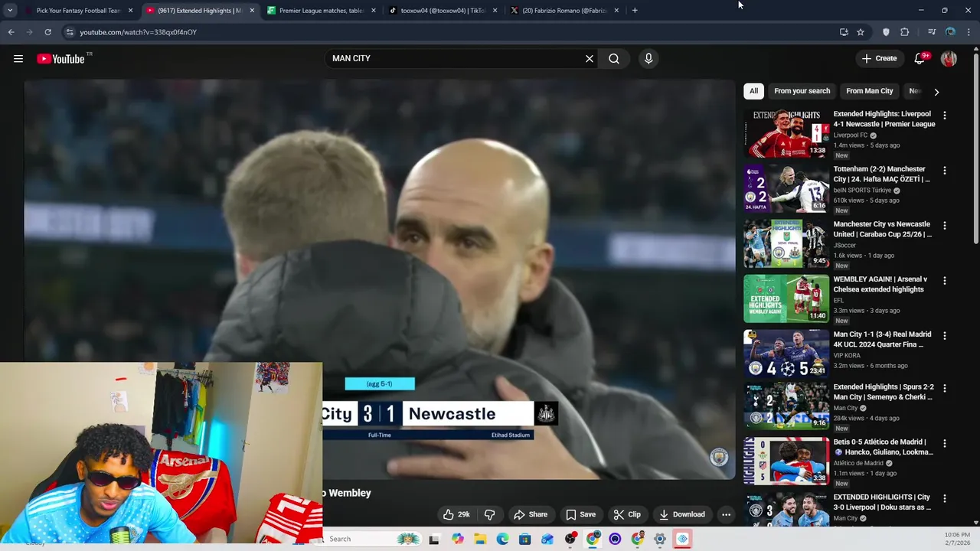Switch to Pick Your Fantasy Football Team tab

pyautogui.click(x=79, y=11)
